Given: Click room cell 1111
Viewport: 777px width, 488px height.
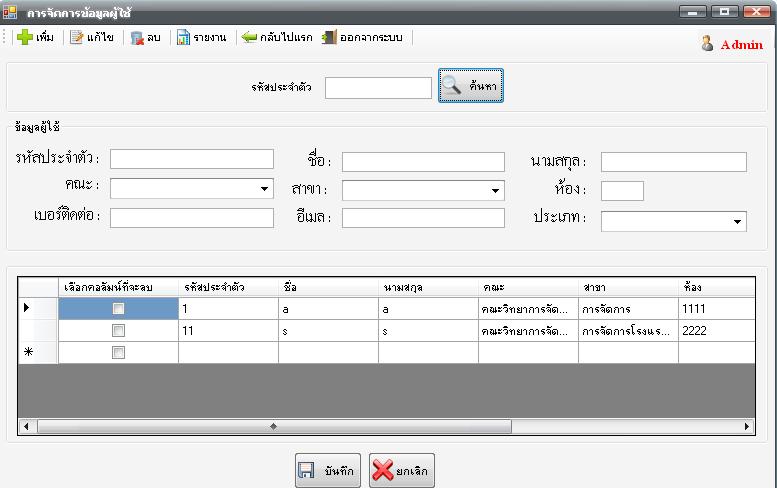Looking at the screenshot, I should (x=717, y=309).
